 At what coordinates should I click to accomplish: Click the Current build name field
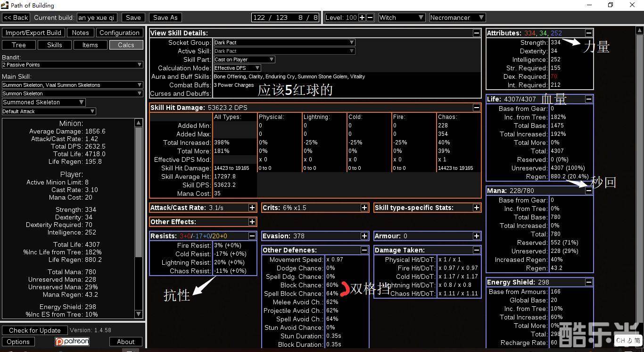[97, 17]
